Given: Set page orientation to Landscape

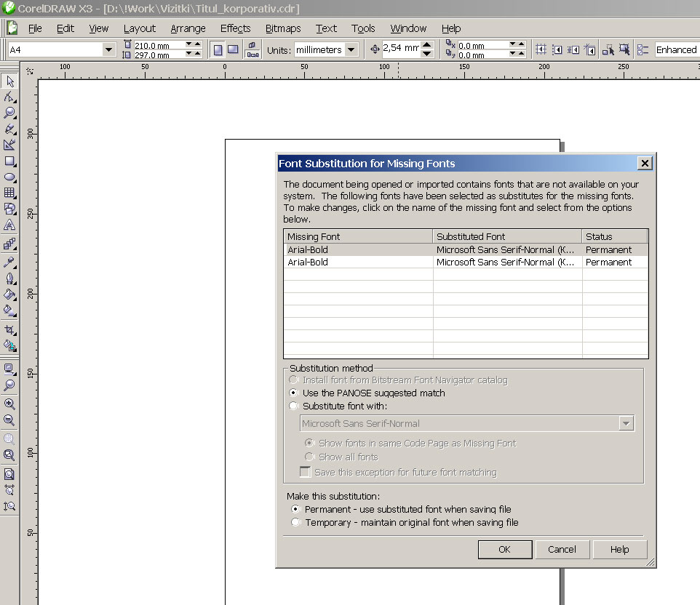Looking at the screenshot, I should click(233, 49).
